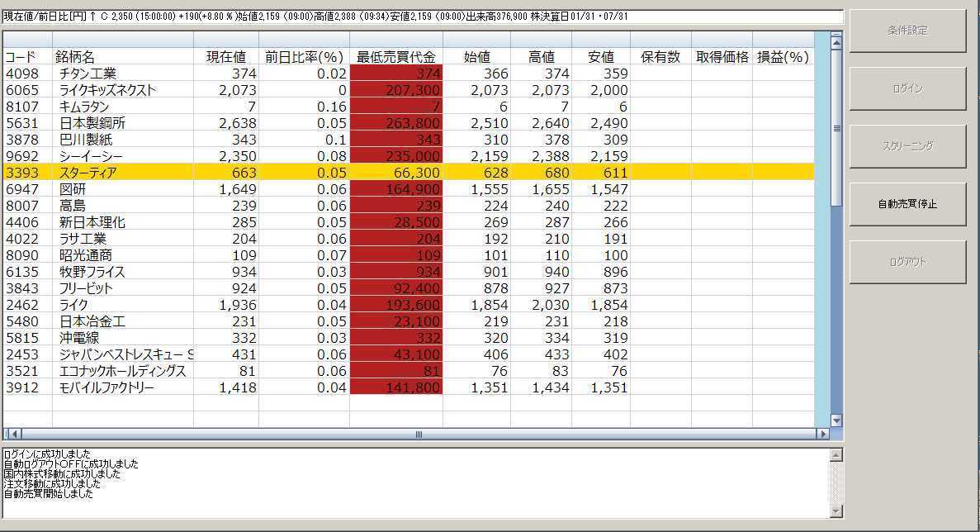Click the table's horizontal scrollbar right arrow
Screen dimensions: 980x532
822,434
